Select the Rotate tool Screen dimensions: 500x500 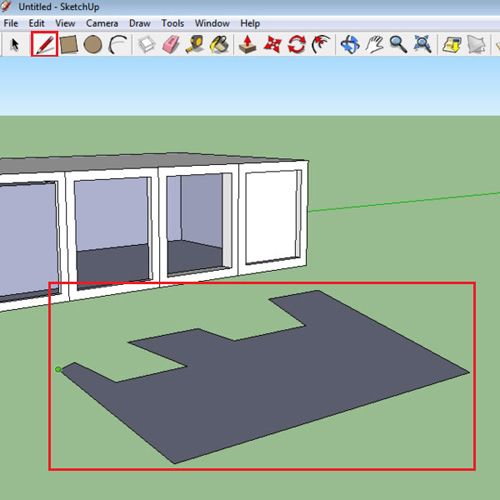(296, 44)
